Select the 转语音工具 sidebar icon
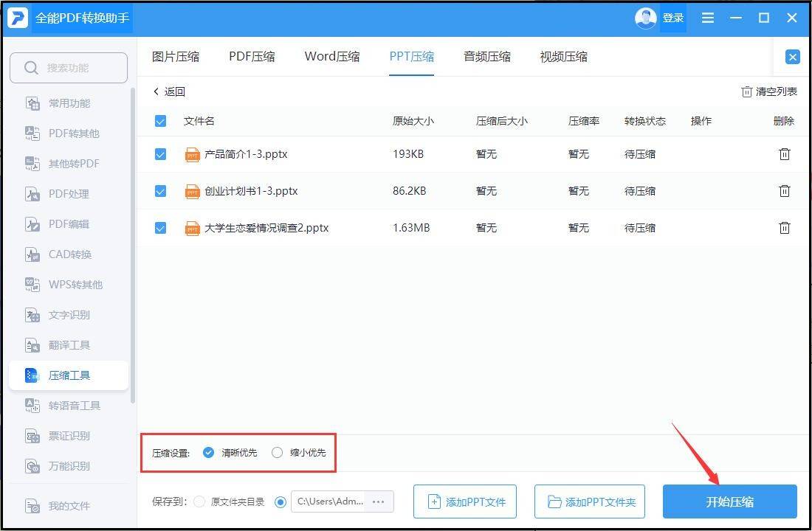The height and width of the screenshot is (531, 812). click(x=69, y=405)
